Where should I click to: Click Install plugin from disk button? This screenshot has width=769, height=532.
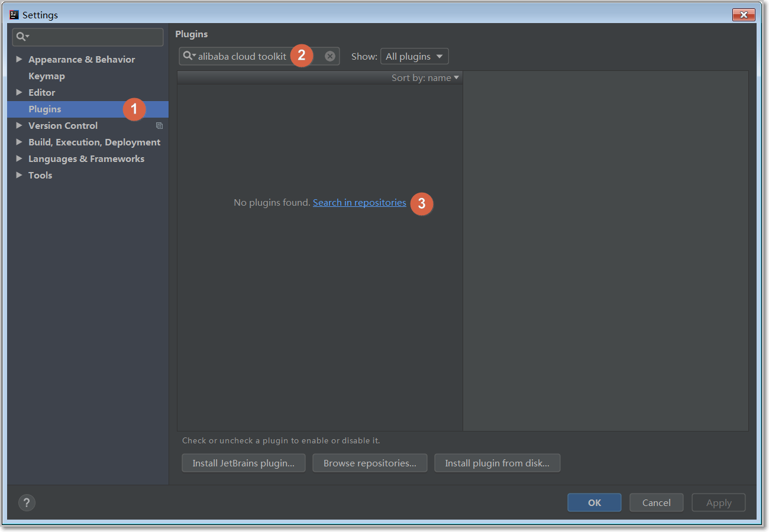pyautogui.click(x=497, y=463)
